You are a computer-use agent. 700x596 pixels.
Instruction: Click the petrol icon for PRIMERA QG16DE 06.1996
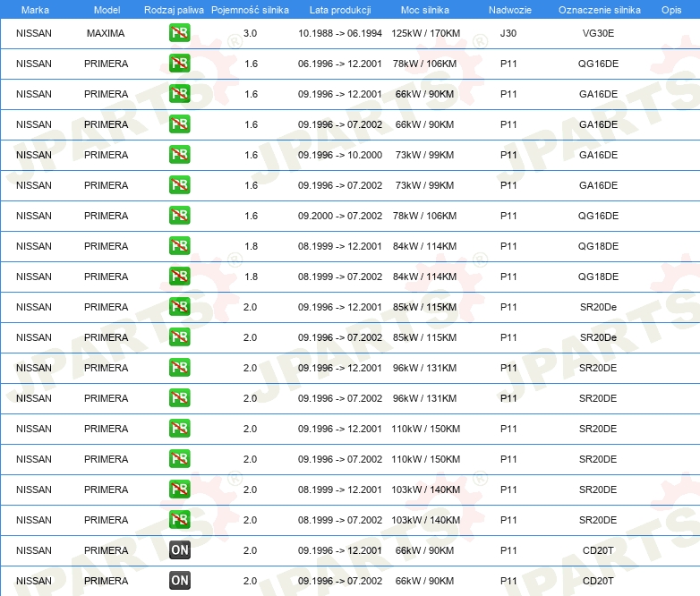coord(179,64)
